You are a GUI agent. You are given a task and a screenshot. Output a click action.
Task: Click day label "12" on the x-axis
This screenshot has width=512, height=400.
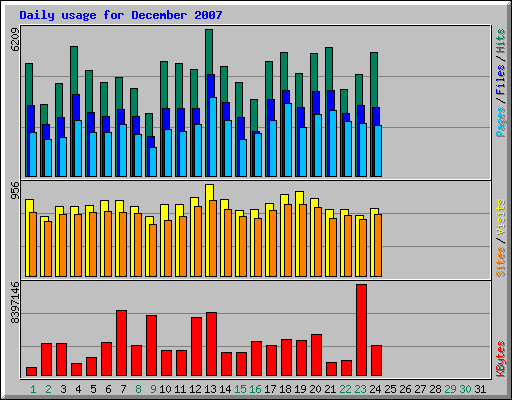point(195,389)
